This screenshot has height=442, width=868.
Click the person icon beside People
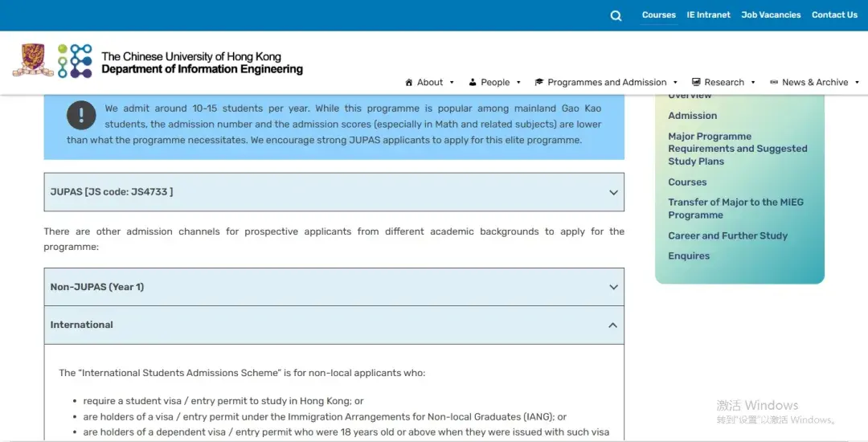coord(473,82)
